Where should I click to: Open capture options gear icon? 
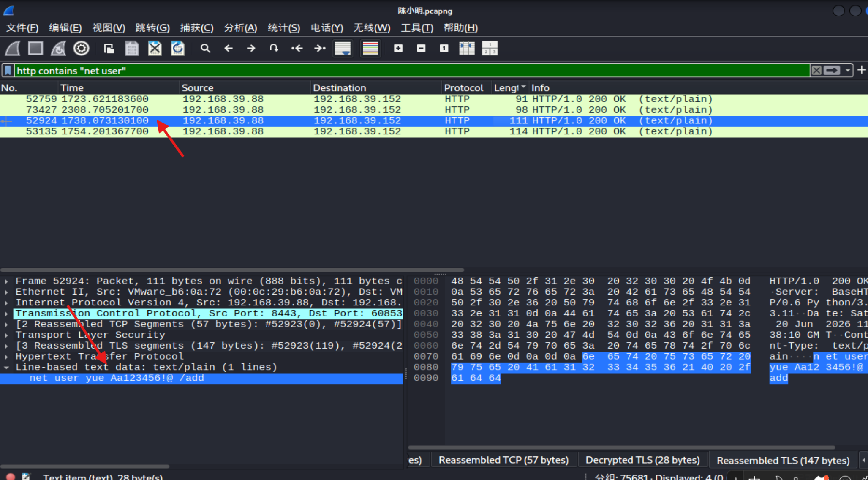pos(81,48)
